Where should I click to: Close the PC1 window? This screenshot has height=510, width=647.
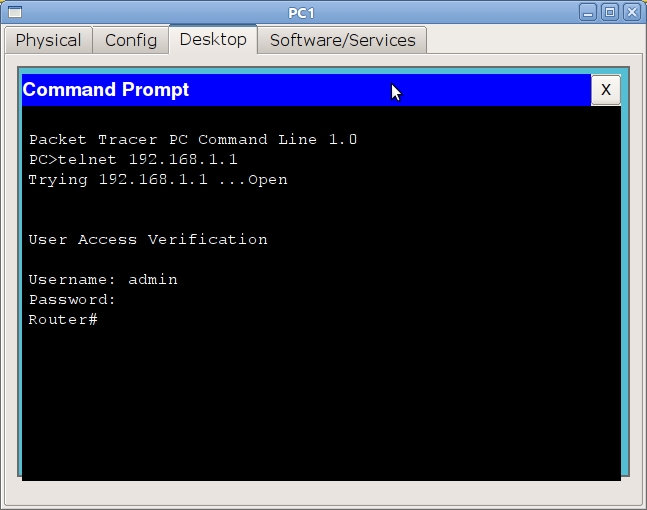631,12
